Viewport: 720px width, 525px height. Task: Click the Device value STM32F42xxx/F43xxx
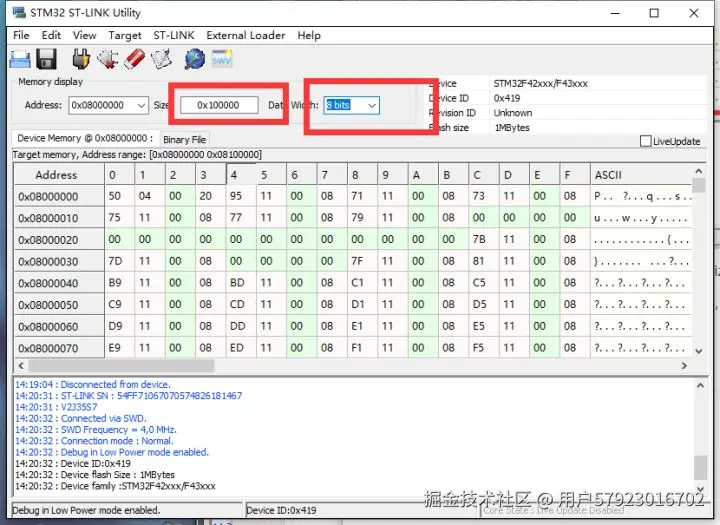[540, 84]
